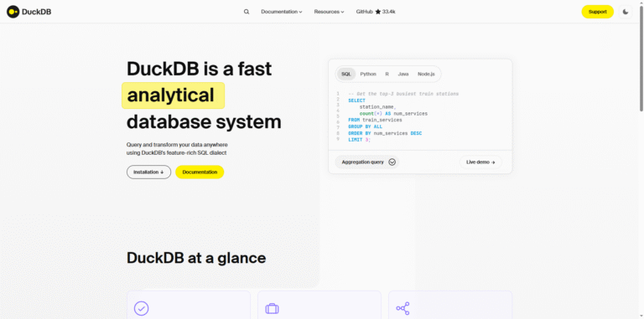
Task: Switch to the Python tab
Action: point(368,75)
